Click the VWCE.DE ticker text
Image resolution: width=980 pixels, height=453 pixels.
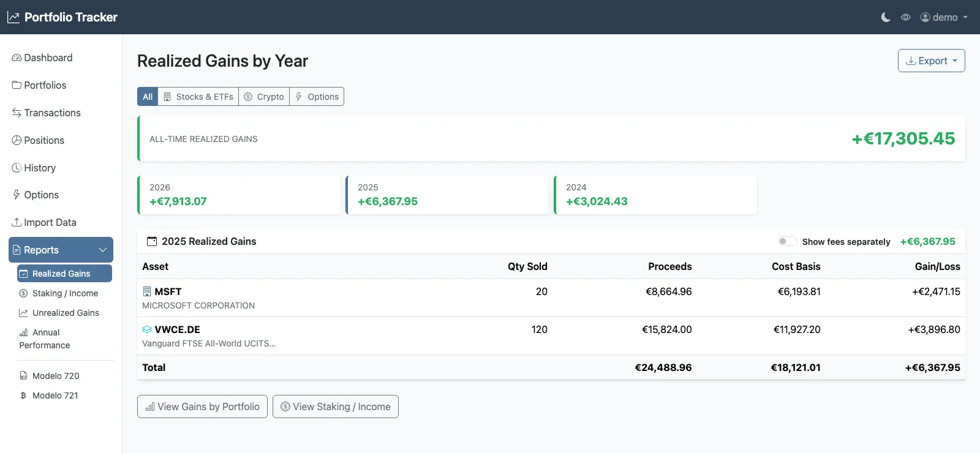[x=178, y=329]
